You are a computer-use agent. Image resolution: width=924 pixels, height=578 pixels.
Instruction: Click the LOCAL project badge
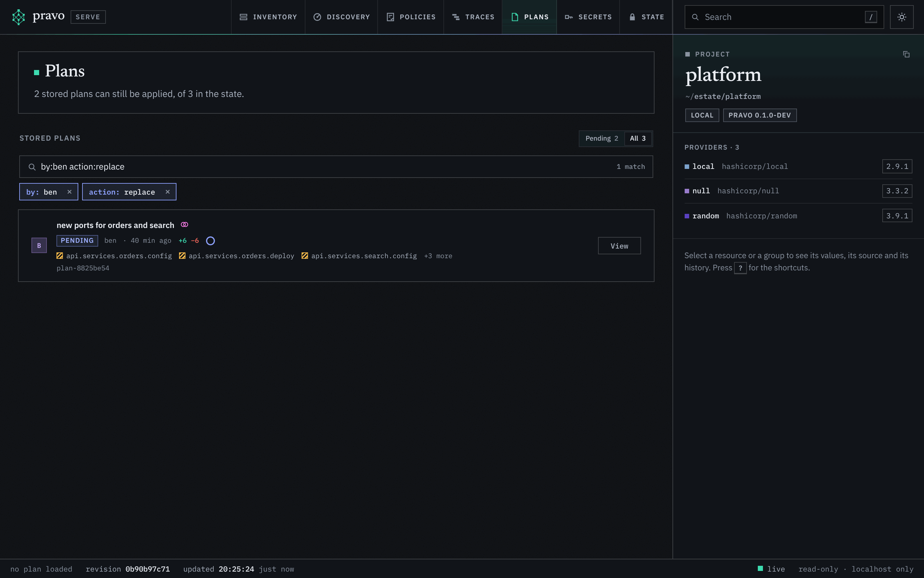pyautogui.click(x=702, y=115)
